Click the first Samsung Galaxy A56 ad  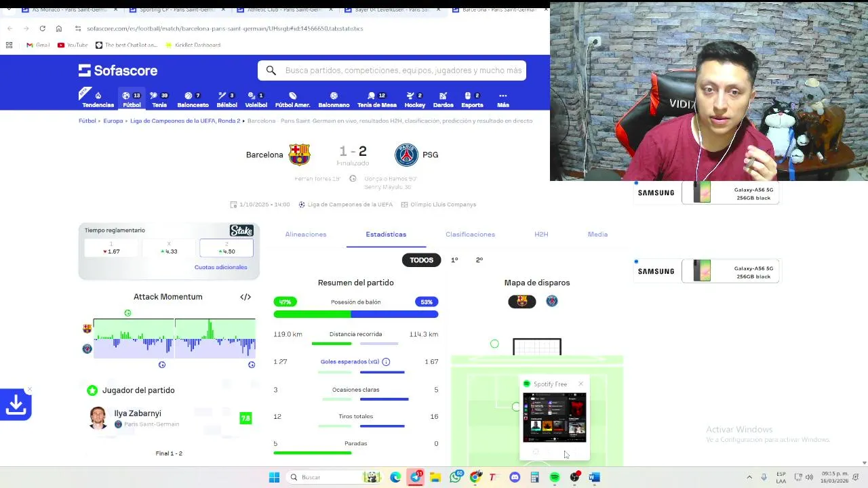[x=708, y=193]
